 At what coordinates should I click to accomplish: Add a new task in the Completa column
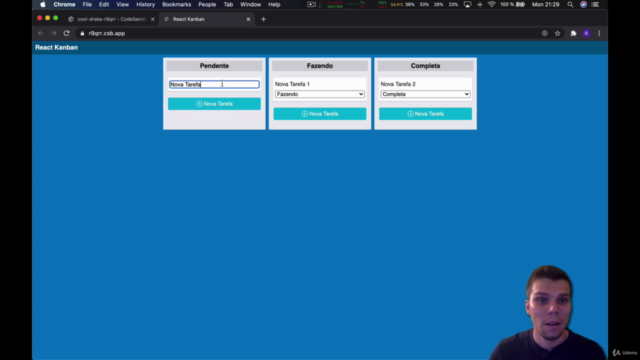click(x=425, y=114)
